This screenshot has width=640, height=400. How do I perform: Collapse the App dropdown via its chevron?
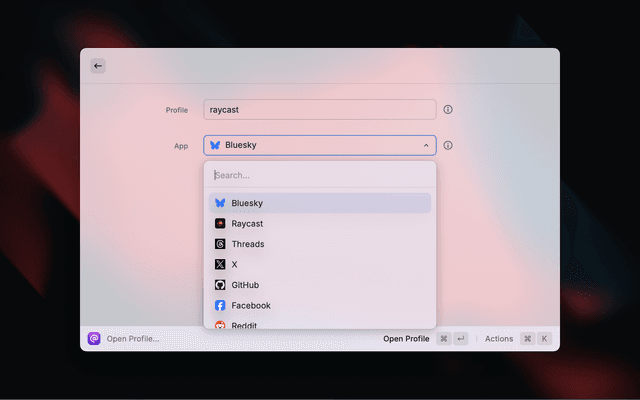coord(426,145)
